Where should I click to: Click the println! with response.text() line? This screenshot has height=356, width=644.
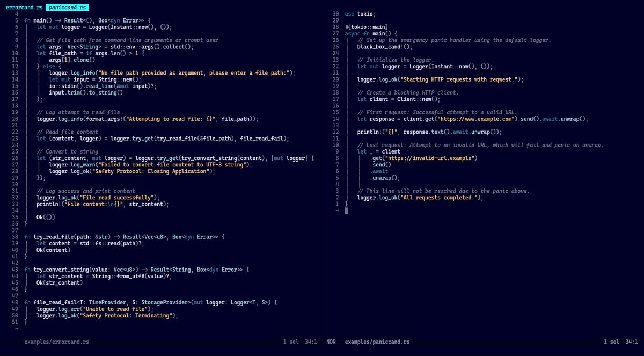(429, 132)
